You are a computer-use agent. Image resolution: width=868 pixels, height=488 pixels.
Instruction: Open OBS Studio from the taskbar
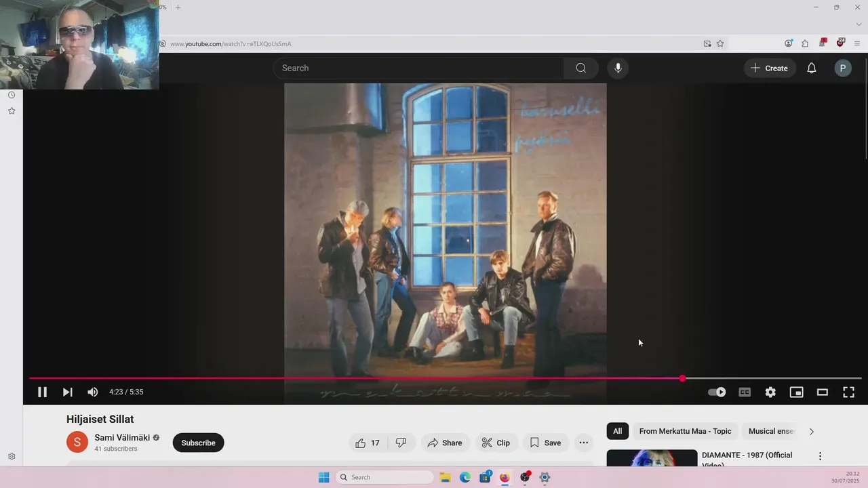coord(525,477)
